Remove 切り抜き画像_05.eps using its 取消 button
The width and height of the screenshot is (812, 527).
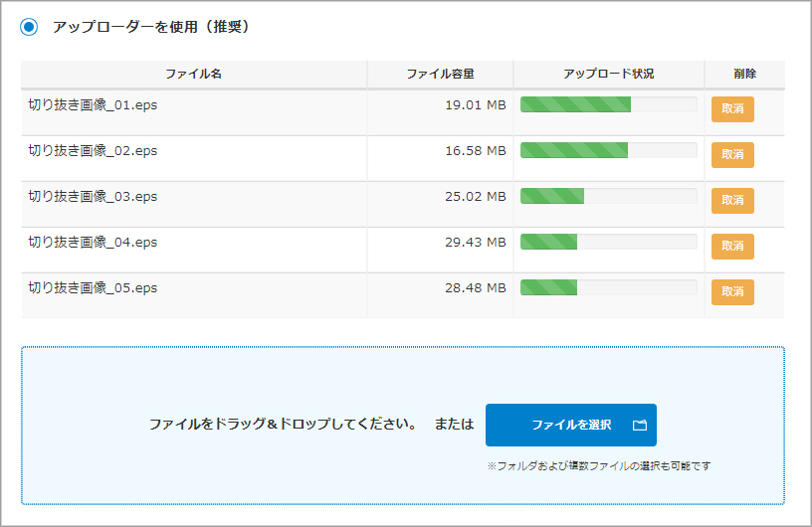[732, 292]
